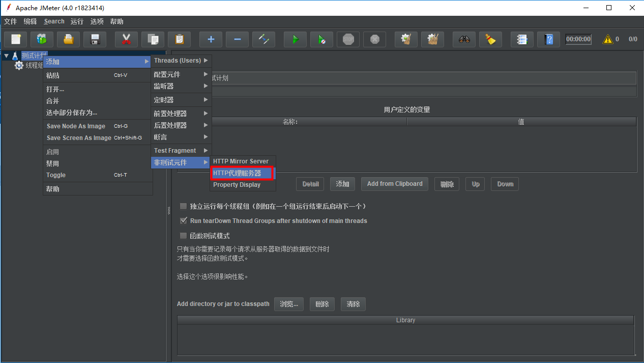This screenshot has height=363, width=644.
Task: Expand 配置元件 submenu
Action: pyautogui.click(x=181, y=74)
